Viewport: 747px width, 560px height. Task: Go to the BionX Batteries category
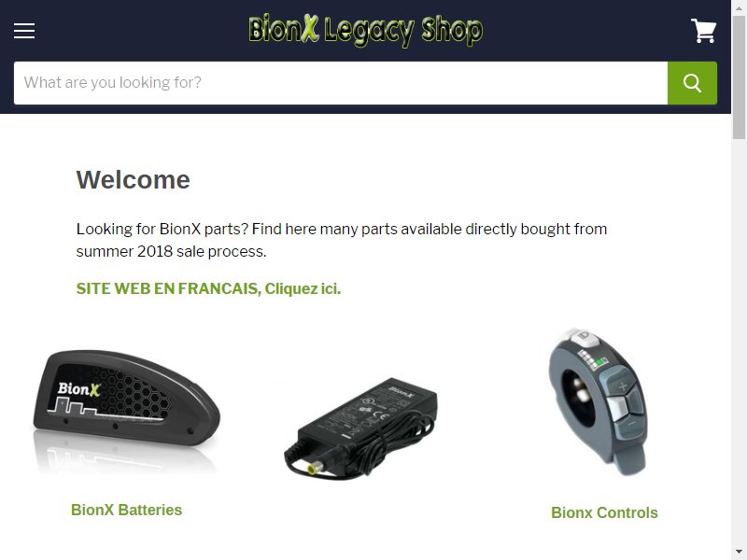pos(126,510)
